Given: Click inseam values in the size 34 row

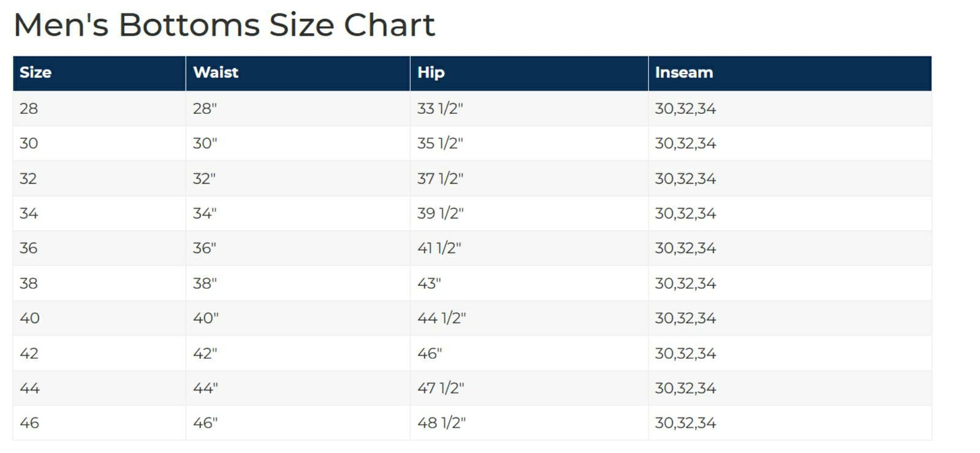Looking at the screenshot, I should 685,214.
